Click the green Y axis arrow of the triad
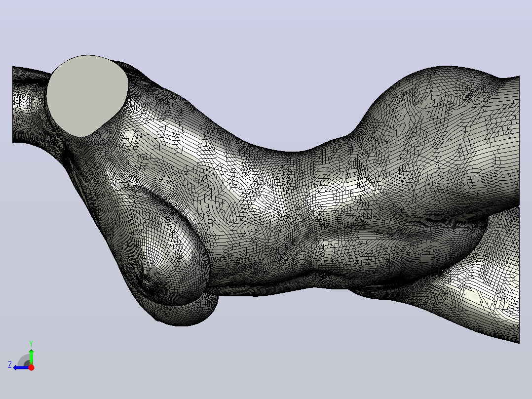Viewport: 532px width, 399px height. click(x=31, y=356)
